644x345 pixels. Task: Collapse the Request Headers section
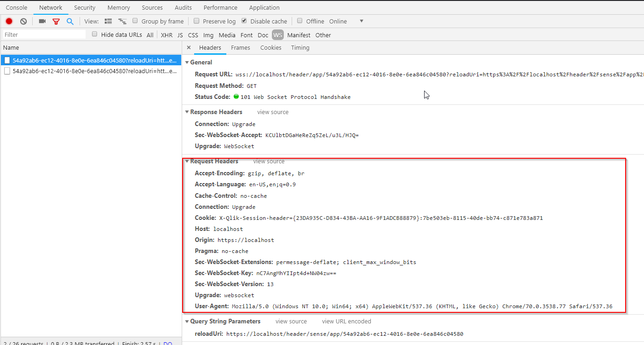[x=187, y=161]
